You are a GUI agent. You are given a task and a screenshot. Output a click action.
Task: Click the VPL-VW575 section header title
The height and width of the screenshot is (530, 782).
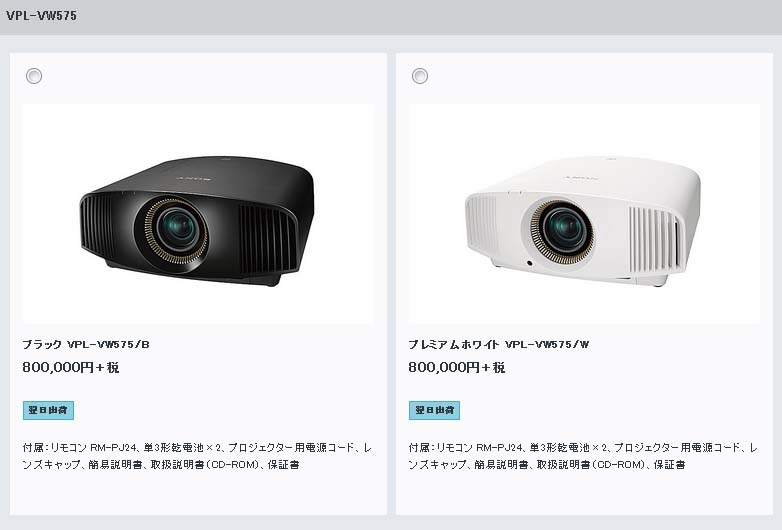coord(41,15)
